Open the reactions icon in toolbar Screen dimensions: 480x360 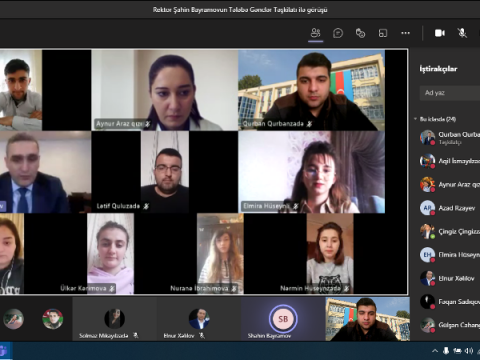coord(360,33)
